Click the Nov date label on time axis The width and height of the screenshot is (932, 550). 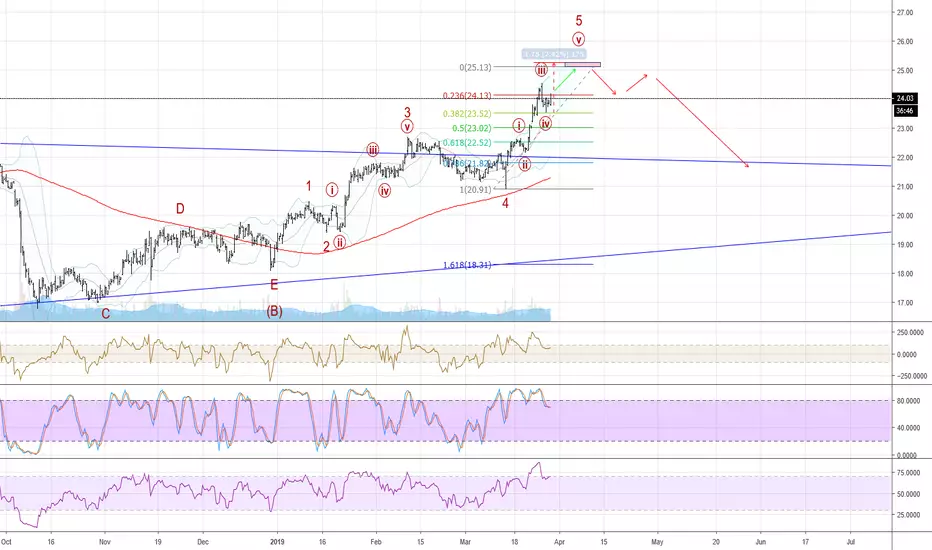[x=105, y=542]
